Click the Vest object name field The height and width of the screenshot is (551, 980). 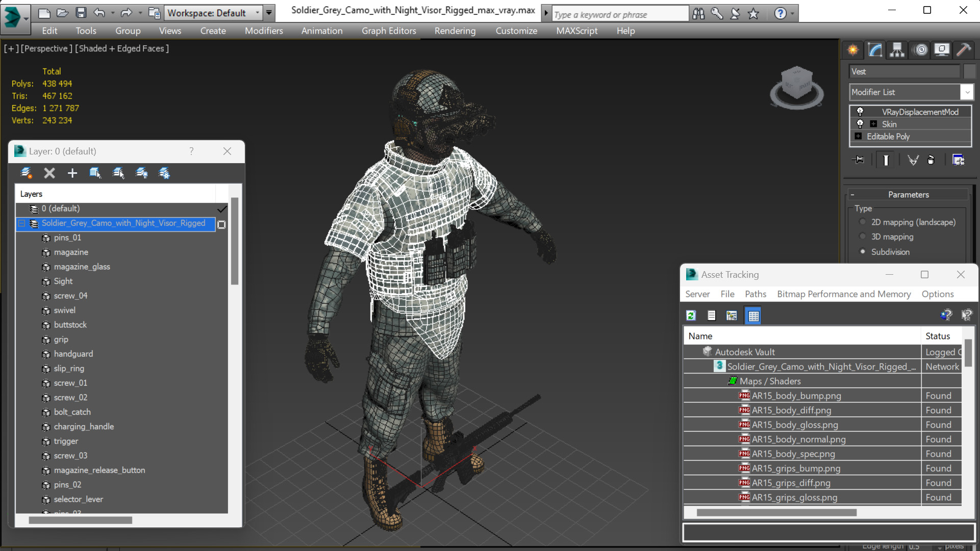(x=904, y=71)
